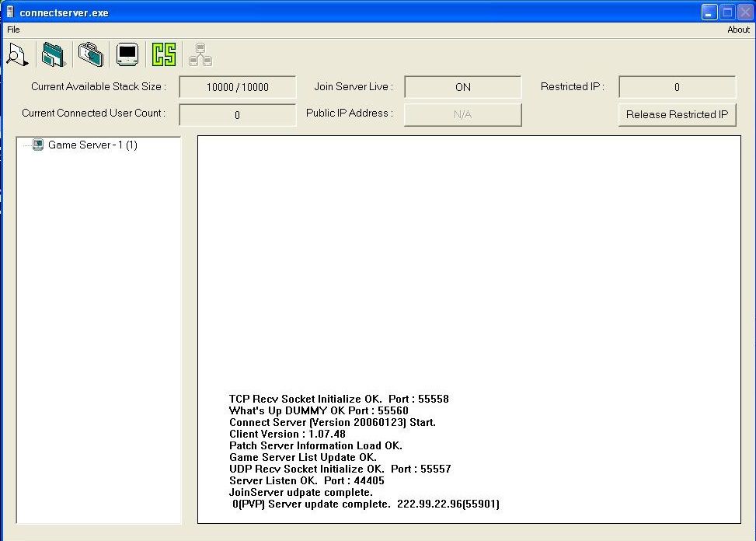756x541 pixels.
Task: Click the Join Server Live ON indicator
Action: 463,87
